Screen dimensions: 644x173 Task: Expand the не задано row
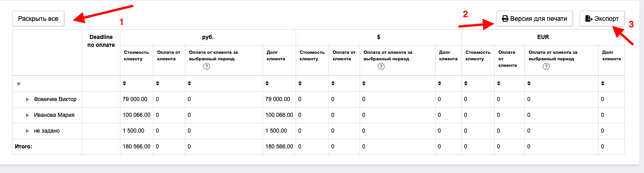point(28,131)
